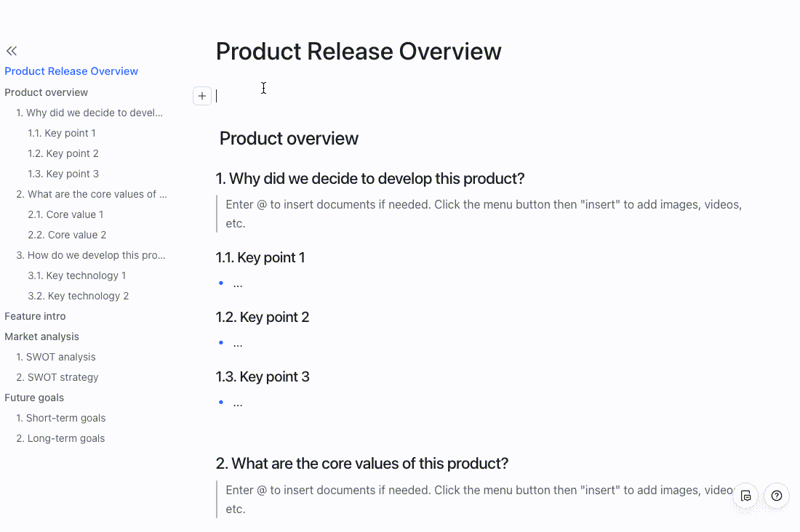Select '2. SWOT strategy' outline item
800x532 pixels.
click(57, 377)
